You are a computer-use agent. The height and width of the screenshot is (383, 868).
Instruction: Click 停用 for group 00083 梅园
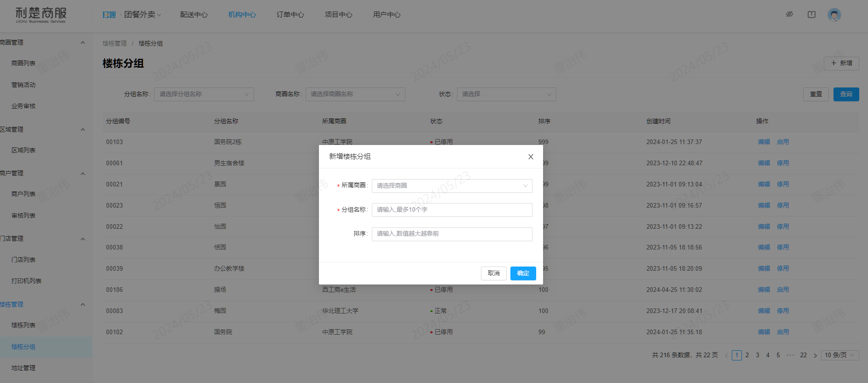pos(783,311)
